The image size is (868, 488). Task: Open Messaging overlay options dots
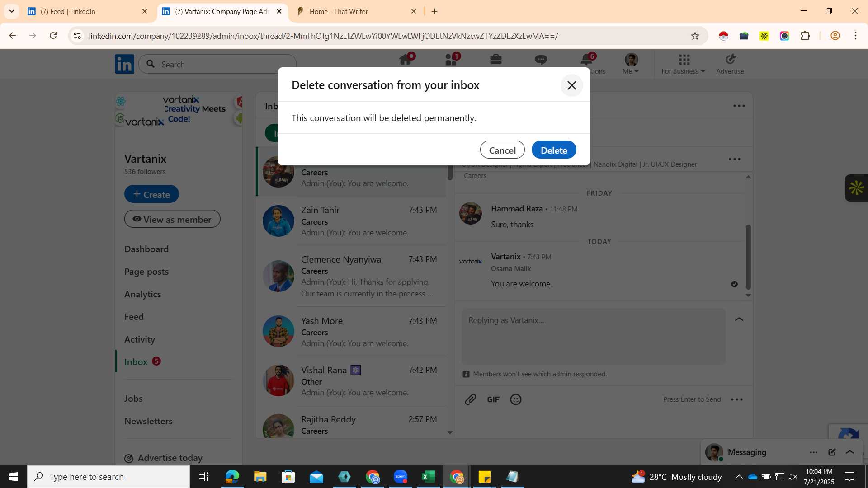[x=814, y=452]
